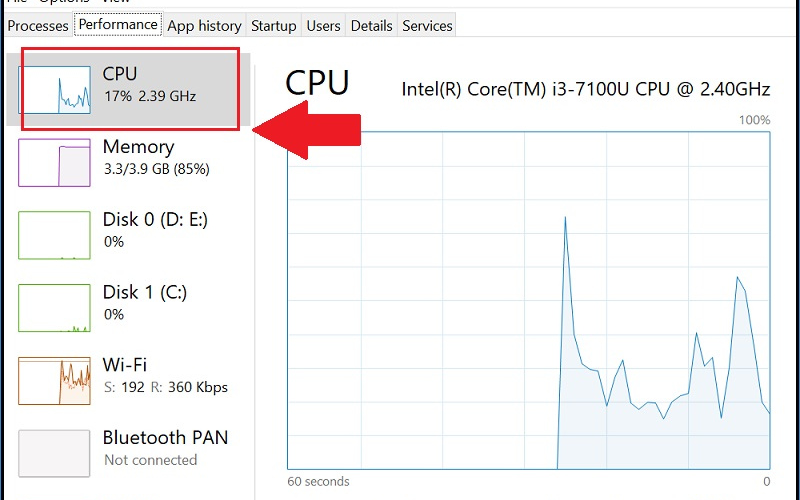
Task: Click the Performance tab
Action: tap(118, 25)
